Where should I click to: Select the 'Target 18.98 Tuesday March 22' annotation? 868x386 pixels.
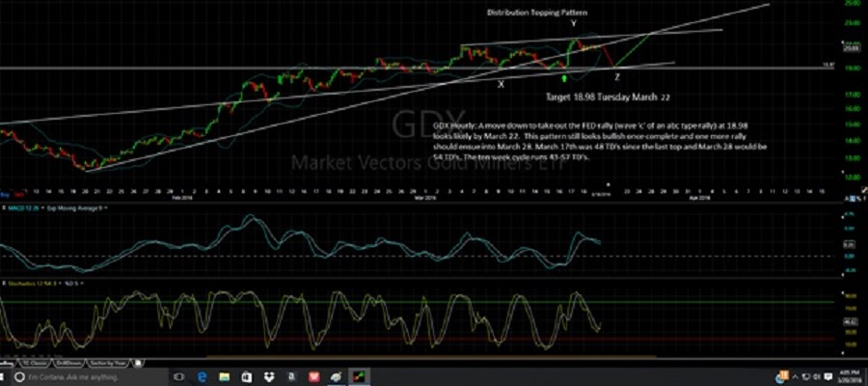[608, 96]
